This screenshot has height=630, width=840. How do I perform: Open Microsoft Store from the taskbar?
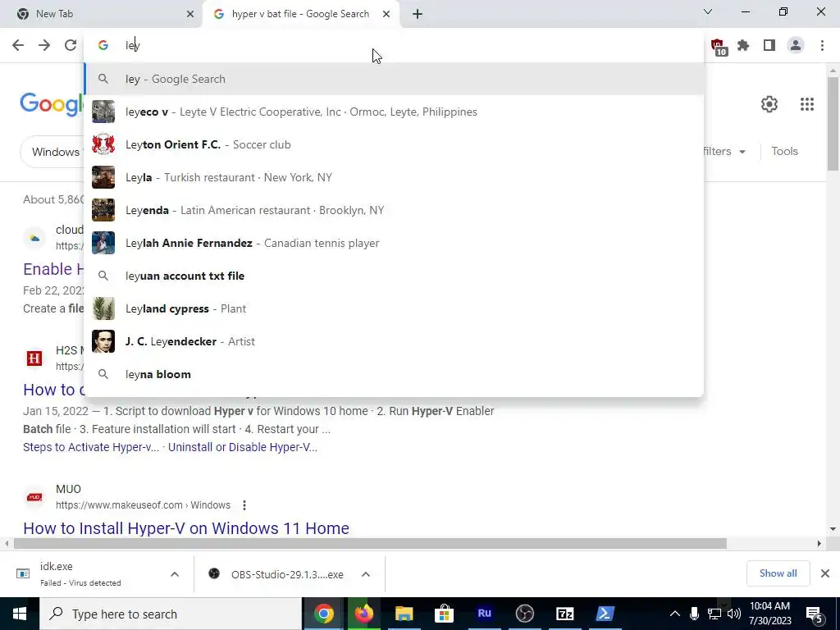pyautogui.click(x=444, y=614)
